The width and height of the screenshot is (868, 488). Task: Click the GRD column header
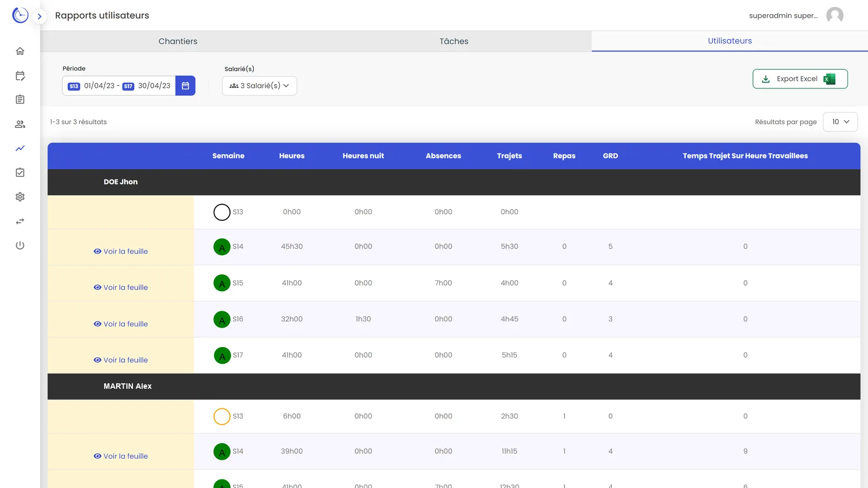pyautogui.click(x=610, y=156)
